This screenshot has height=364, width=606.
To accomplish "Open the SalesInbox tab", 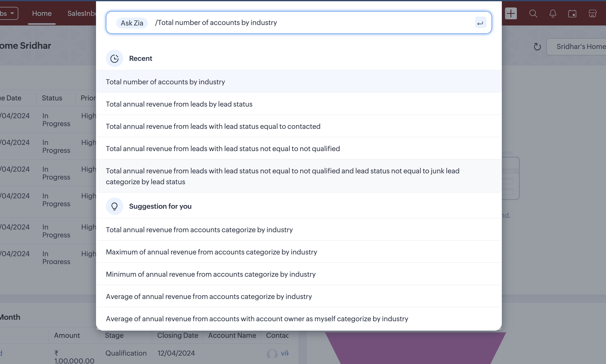I will click(81, 13).
